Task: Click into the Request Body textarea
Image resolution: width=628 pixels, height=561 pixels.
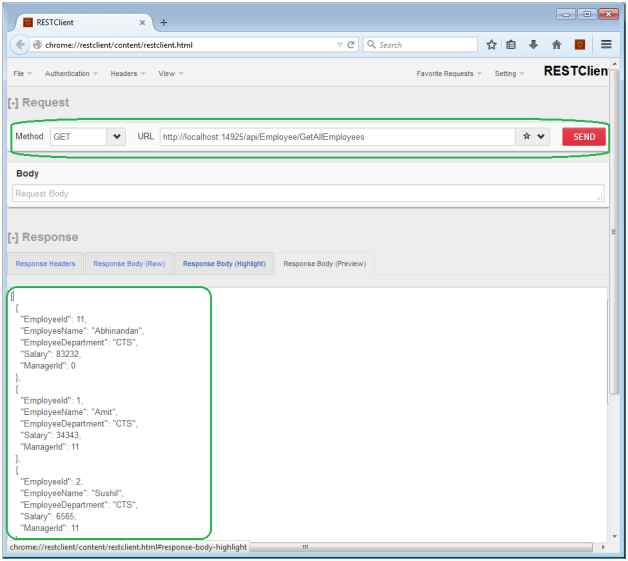Action: (308, 193)
